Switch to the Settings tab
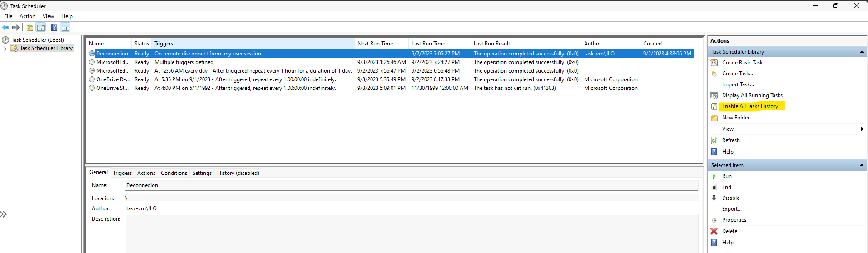The height and width of the screenshot is (253, 868). pyautogui.click(x=202, y=173)
